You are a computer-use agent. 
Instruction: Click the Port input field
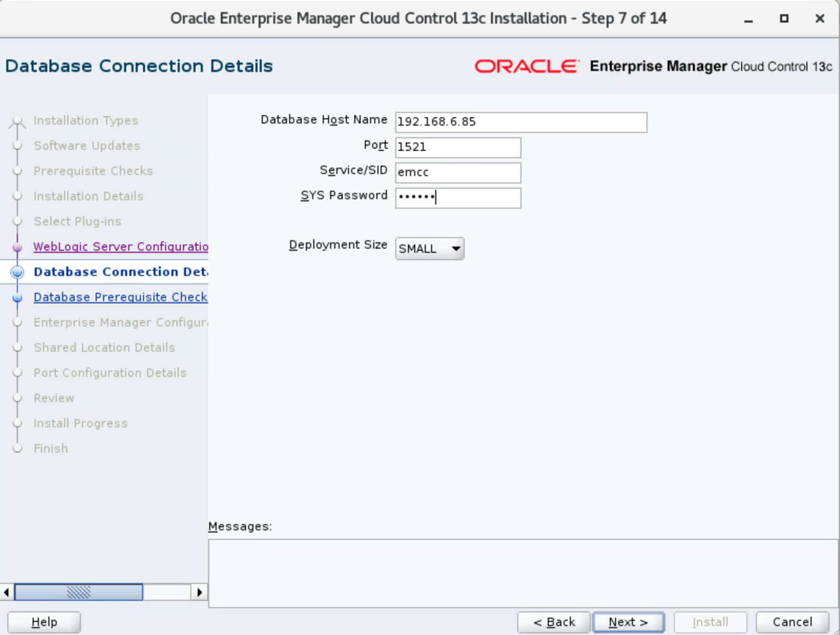tap(458, 147)
